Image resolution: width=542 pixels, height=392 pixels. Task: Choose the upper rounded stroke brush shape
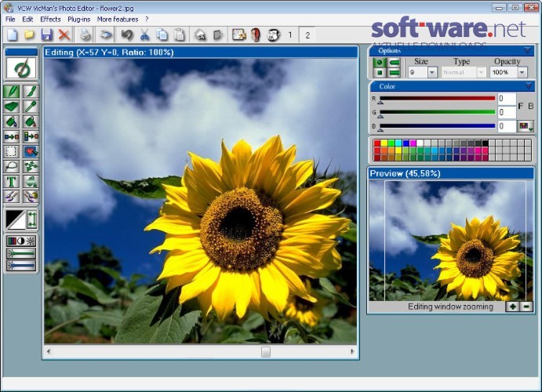395,63
